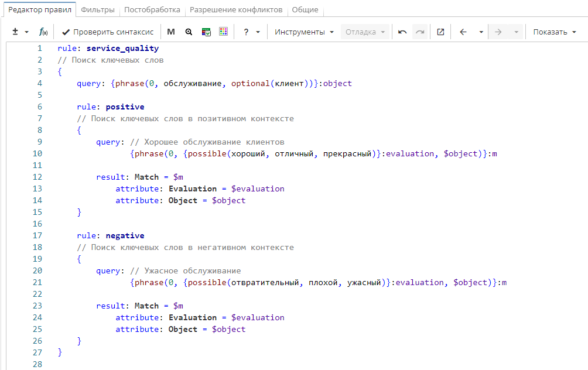
Task: Open the Отладка dropdown
Action: (365, 32)
